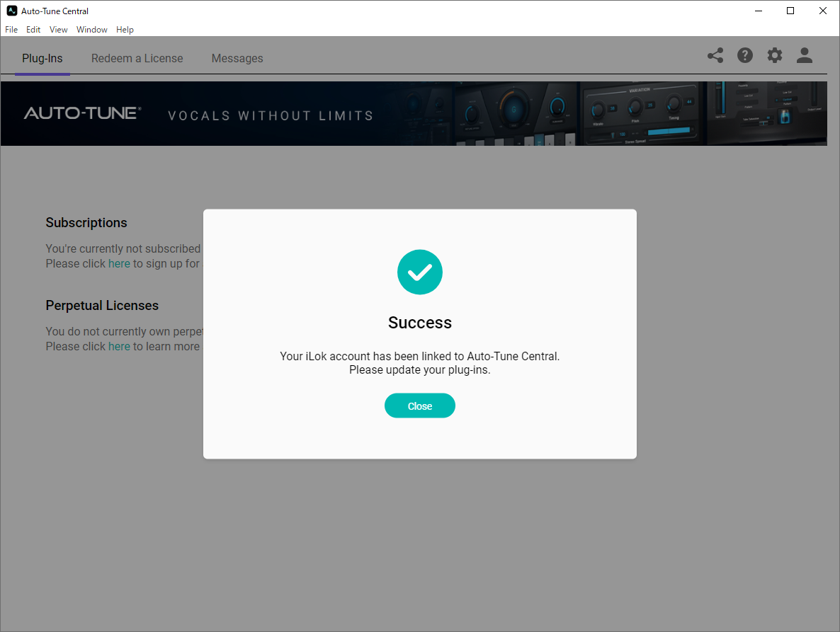
Task: Expand the View menu
Action: (59, 30)
